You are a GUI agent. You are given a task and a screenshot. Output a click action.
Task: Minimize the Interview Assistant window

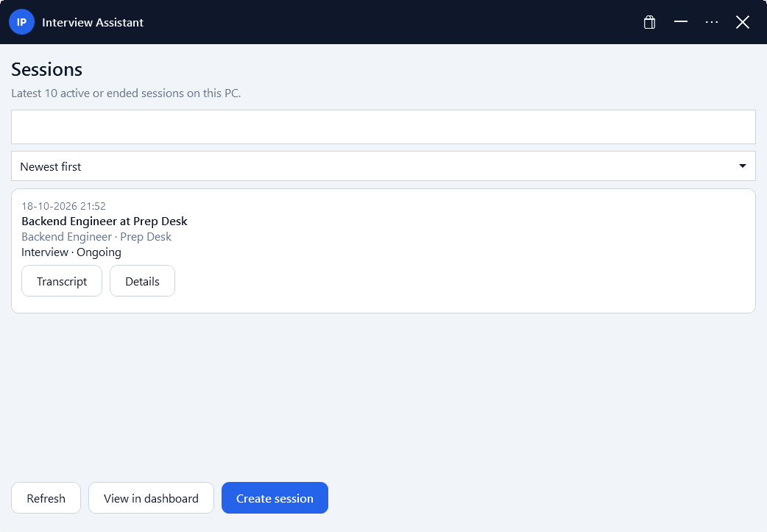pos(680,22)
